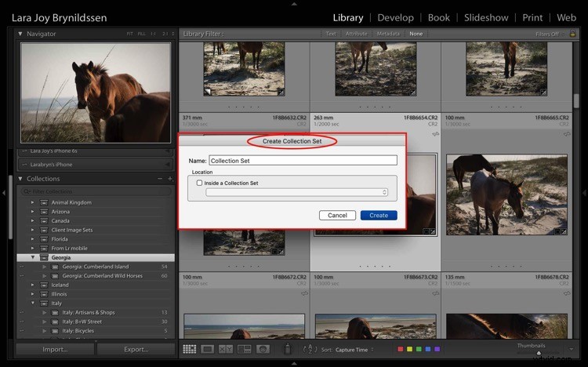Open the Library module
The image size is (588, 367).
tap(348, 17)
